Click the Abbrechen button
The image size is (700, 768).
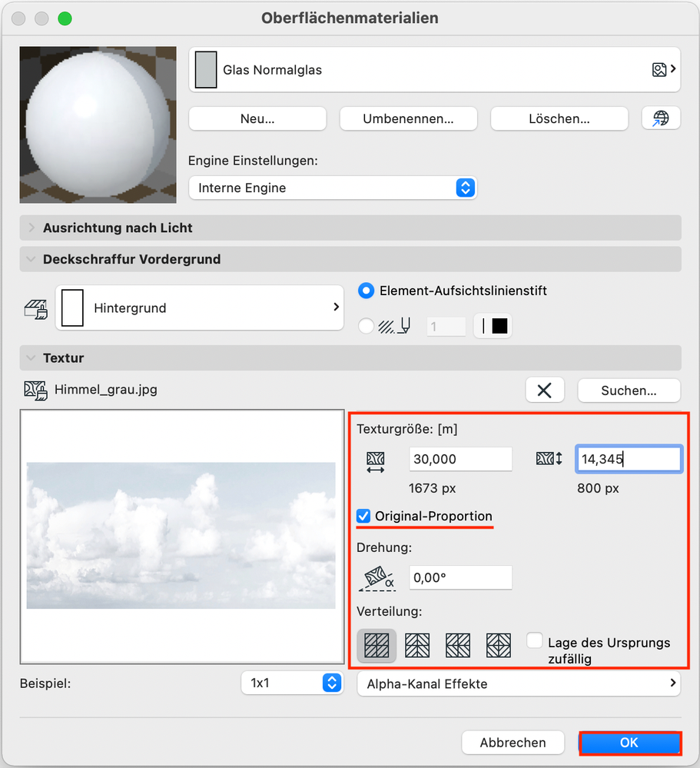(x=513, y=743)
